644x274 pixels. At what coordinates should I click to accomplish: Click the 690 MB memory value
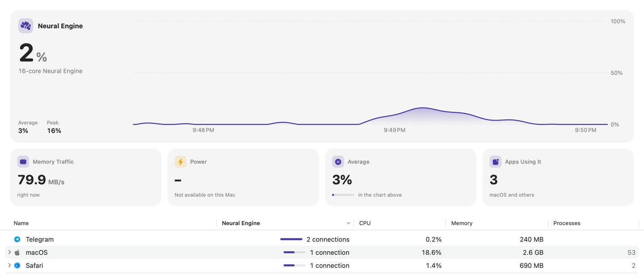coord(532,265)
